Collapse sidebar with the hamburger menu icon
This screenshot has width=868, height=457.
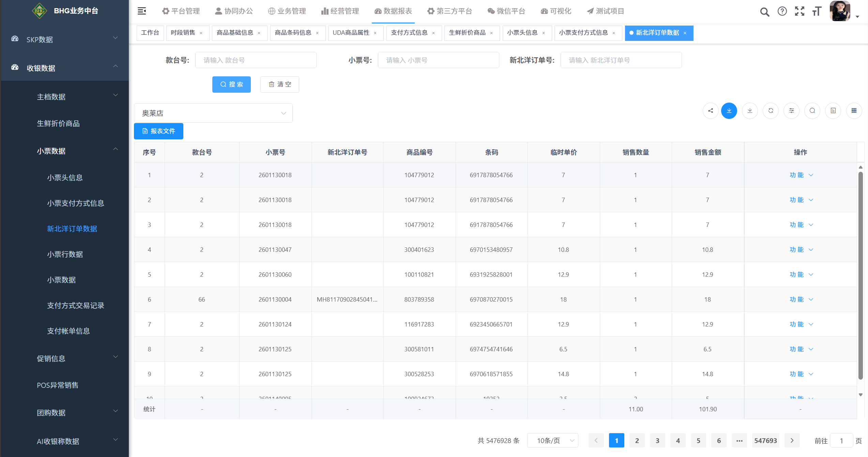[142, 11]
